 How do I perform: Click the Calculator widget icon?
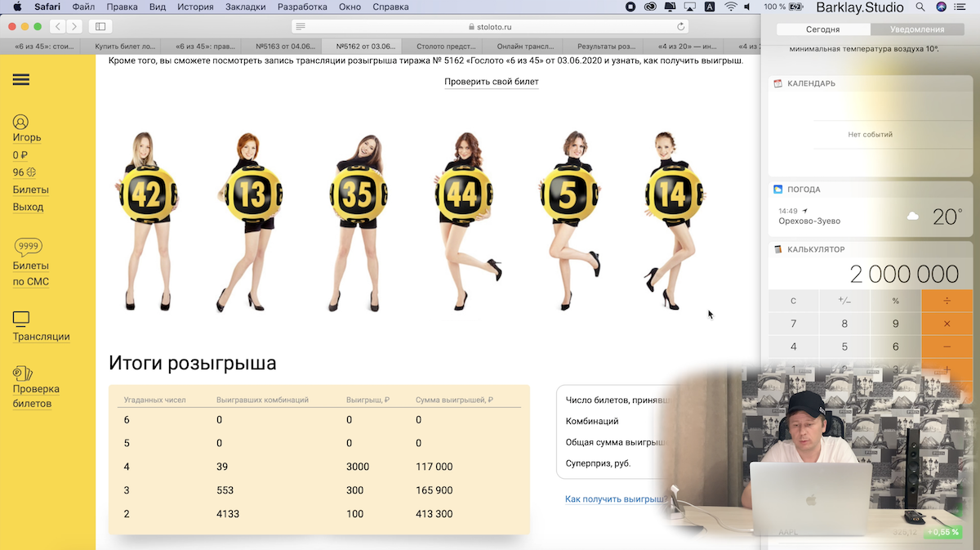click(x=778, y=249)
